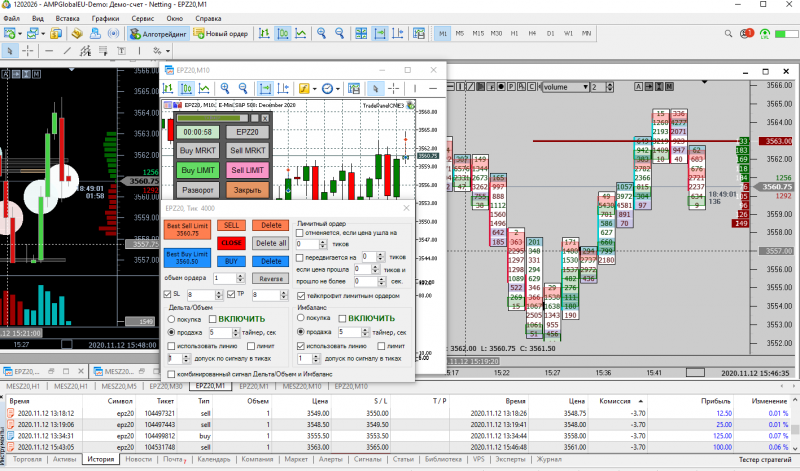Click the signals broadcast icon in main toolbar

tap(113, 34)
